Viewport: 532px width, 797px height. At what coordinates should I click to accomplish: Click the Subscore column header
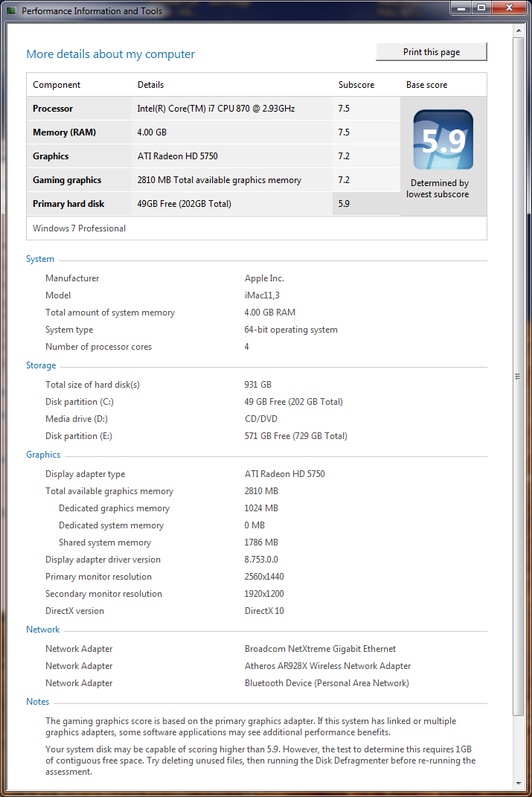356,85
